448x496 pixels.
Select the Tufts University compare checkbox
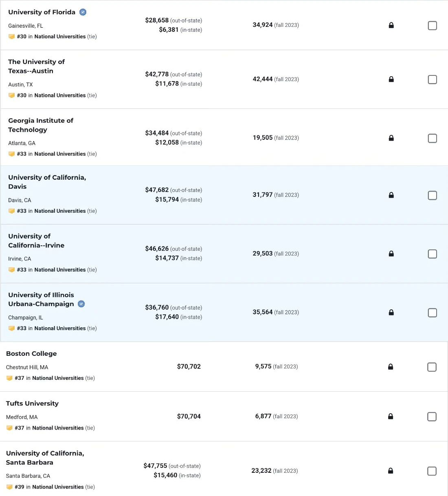[x=432, y=417]
